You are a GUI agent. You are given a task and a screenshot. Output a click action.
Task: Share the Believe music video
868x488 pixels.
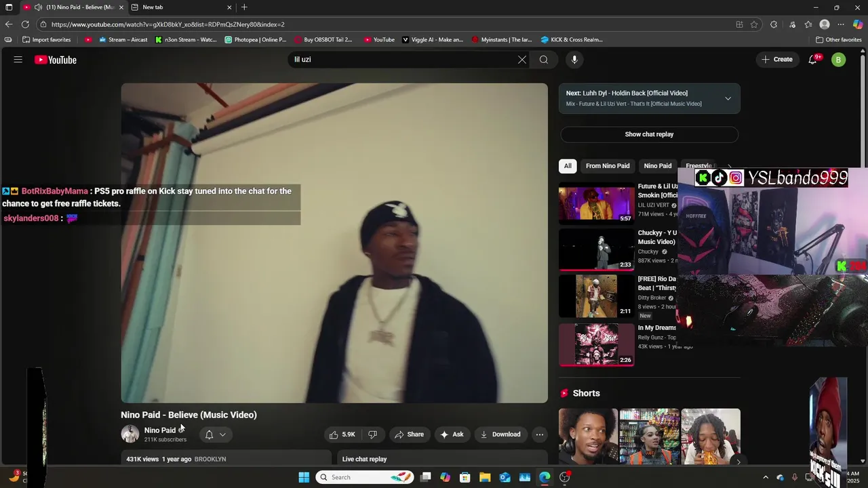pyautogui.click(x=409, y=434)
